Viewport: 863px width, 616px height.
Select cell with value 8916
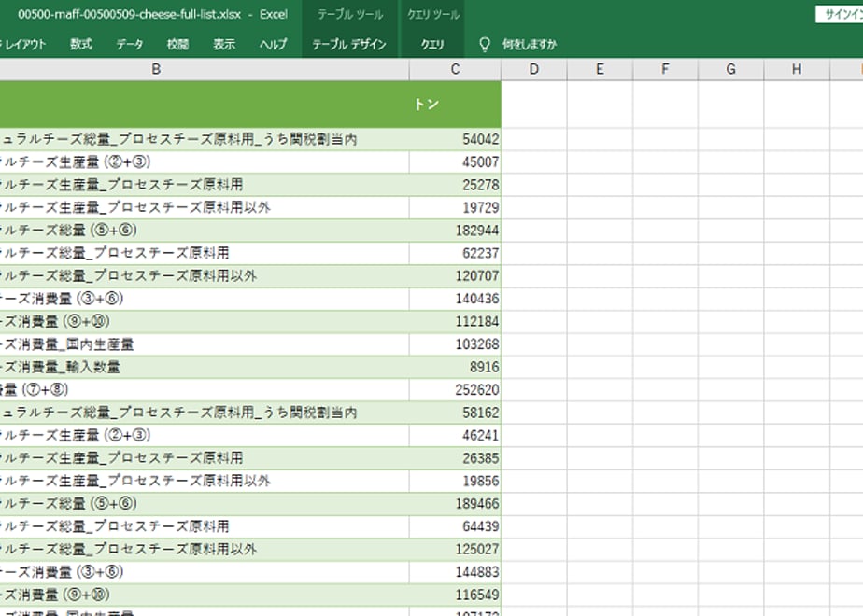coord(455,367)
